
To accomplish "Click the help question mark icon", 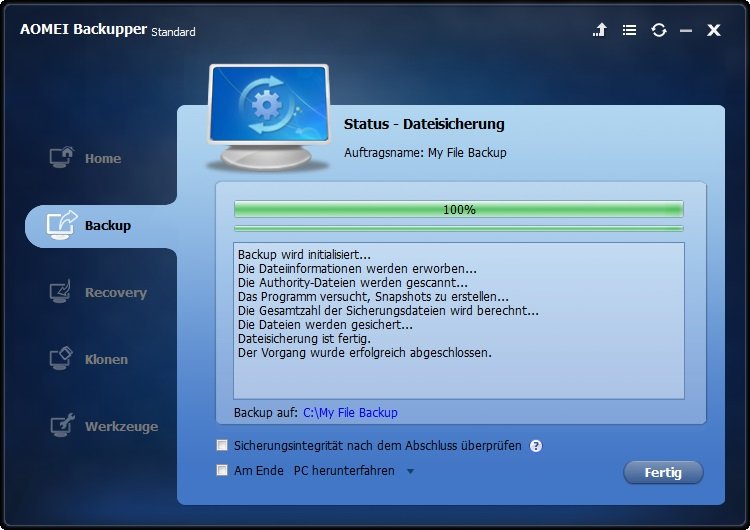I will point(536,446).
